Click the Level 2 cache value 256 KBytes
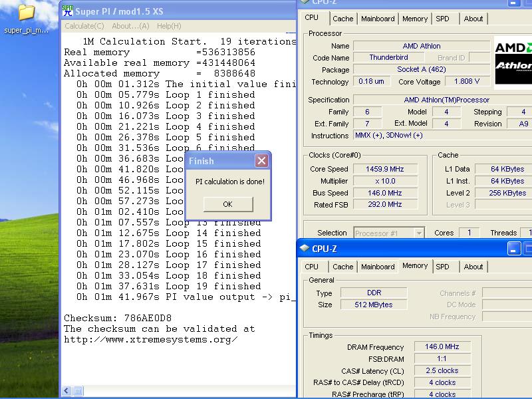The image size is (532, 399). (503, 193)
